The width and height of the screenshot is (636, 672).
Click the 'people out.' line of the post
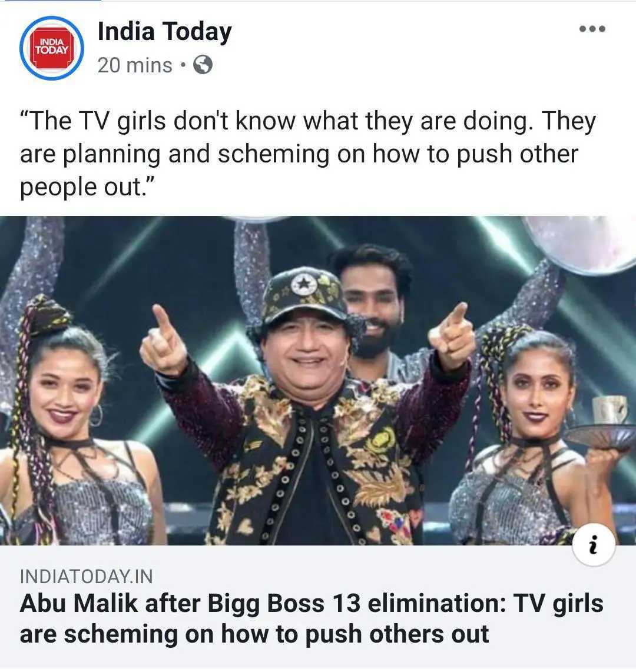coord(87,187)
